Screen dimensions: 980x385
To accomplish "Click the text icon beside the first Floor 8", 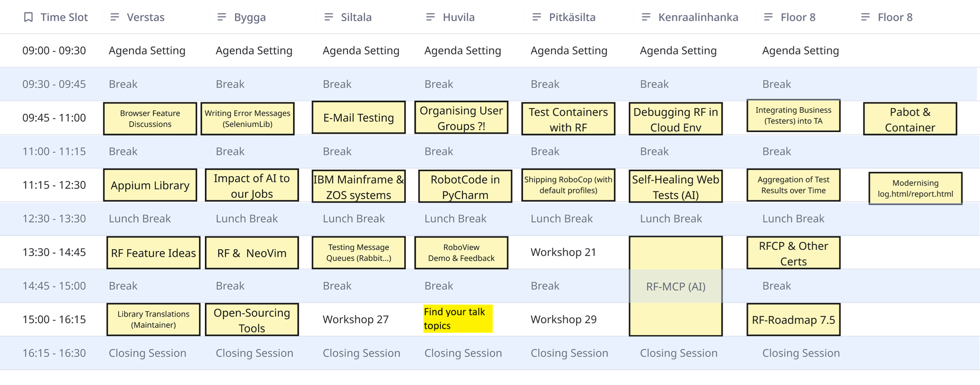I will [768, 17].
